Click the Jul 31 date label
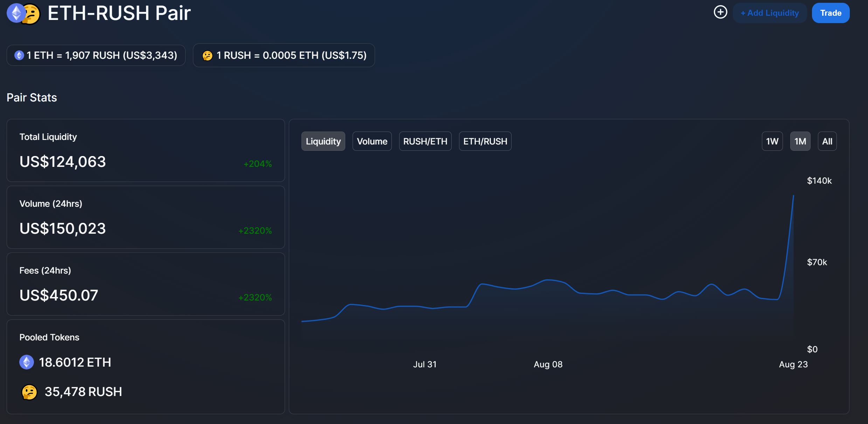Viewport: 868px width, 424px height. (x=425, y=365)
